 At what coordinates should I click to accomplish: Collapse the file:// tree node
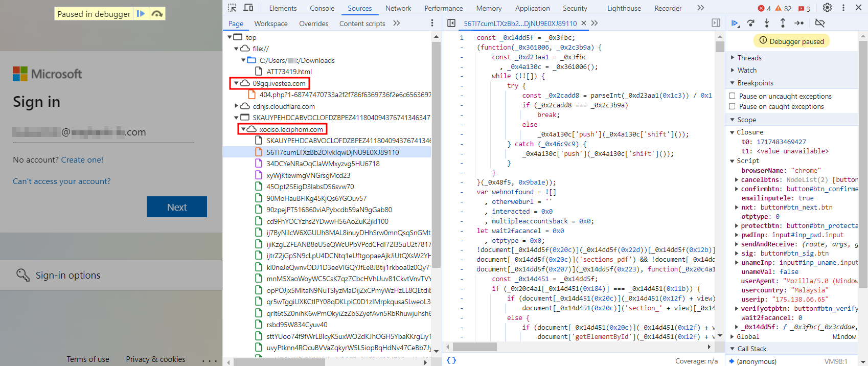236,49
